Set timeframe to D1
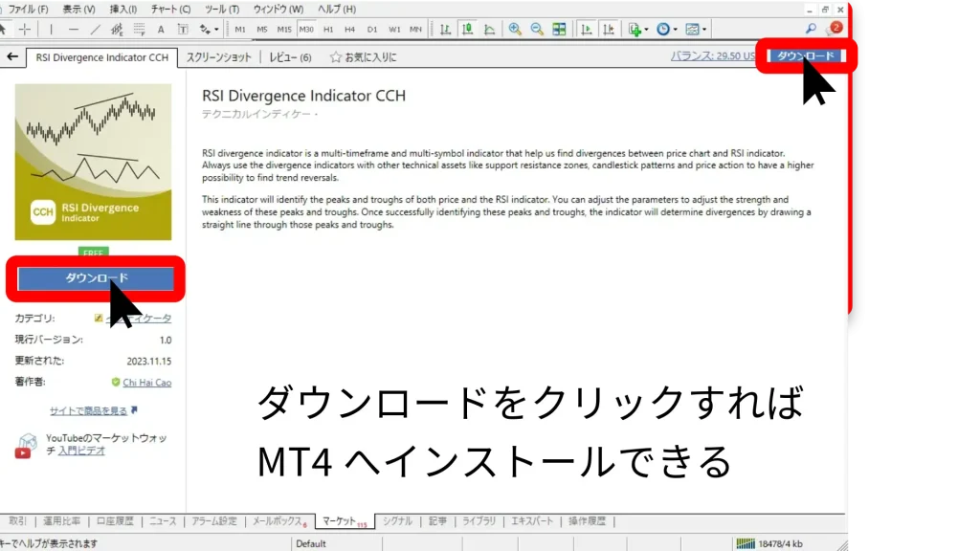The width and height of the screenshot is (980, 551). (372, 30)
